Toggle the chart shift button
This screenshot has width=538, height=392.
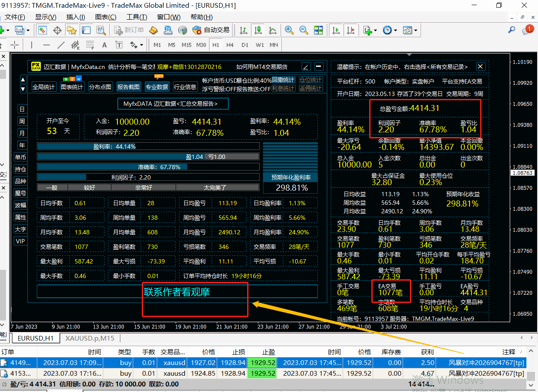pyautogui.click(x=351, y=30)
